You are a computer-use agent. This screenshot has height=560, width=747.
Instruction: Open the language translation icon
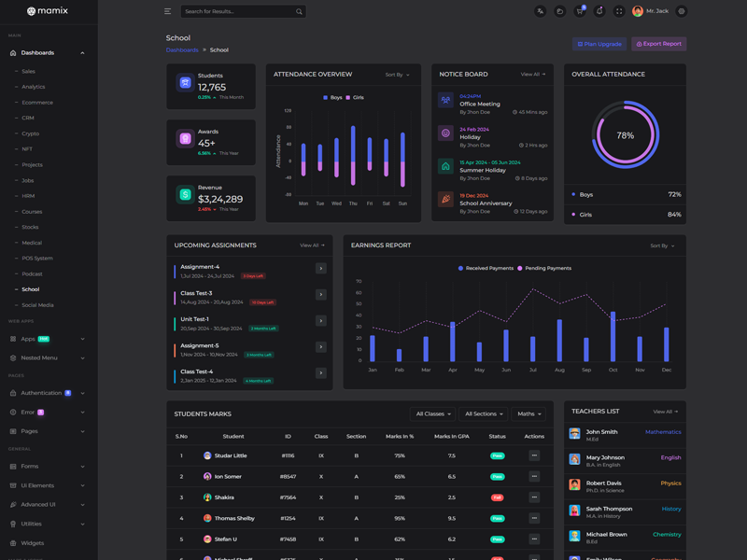tap(540, 11)
